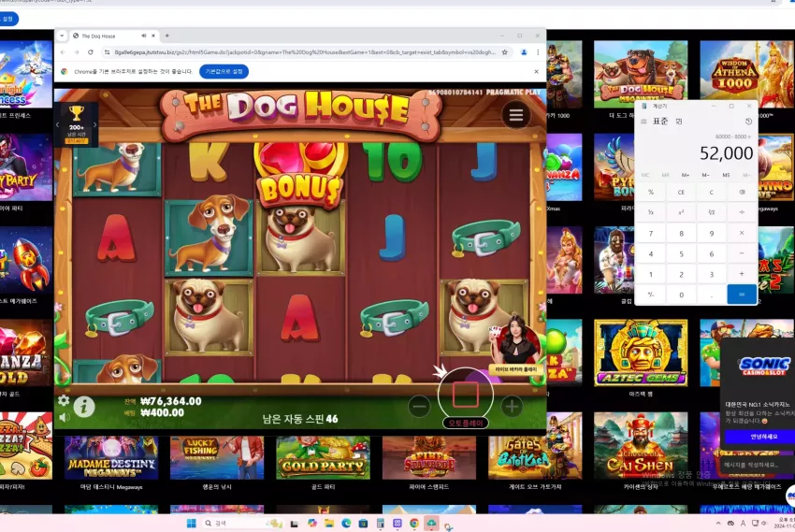Select The Dog House browser tab
This screenshot has width=795, height=532.
click(114, 36)
